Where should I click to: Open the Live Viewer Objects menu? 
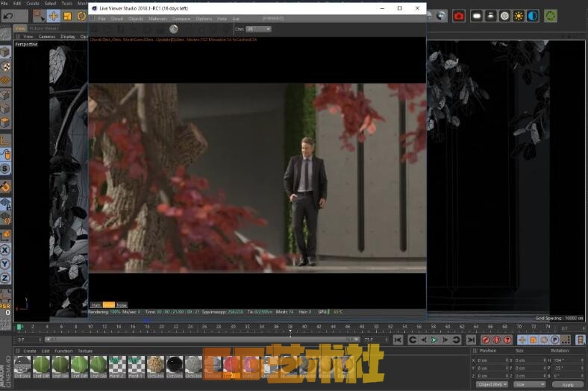point(135,19)
